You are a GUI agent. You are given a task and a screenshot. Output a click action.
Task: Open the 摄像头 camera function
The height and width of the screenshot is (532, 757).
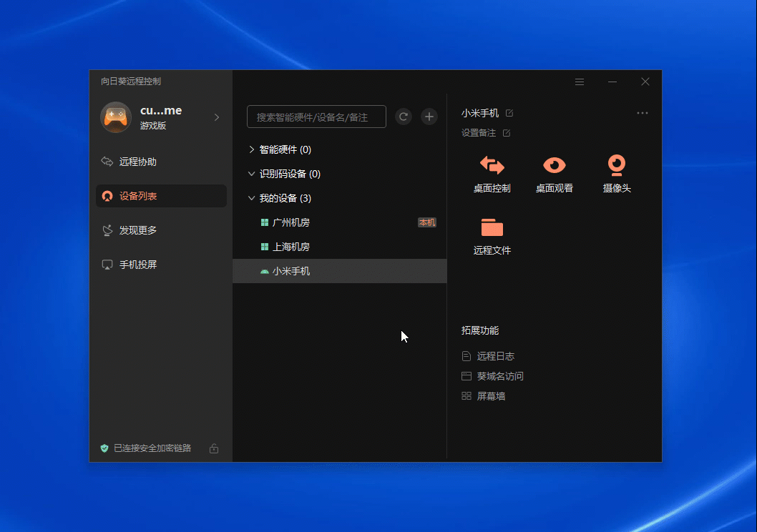(617, 174)
